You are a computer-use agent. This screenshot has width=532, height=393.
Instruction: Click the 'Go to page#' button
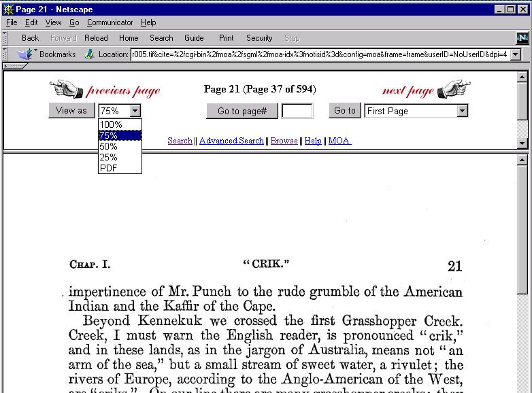point(242,111)
